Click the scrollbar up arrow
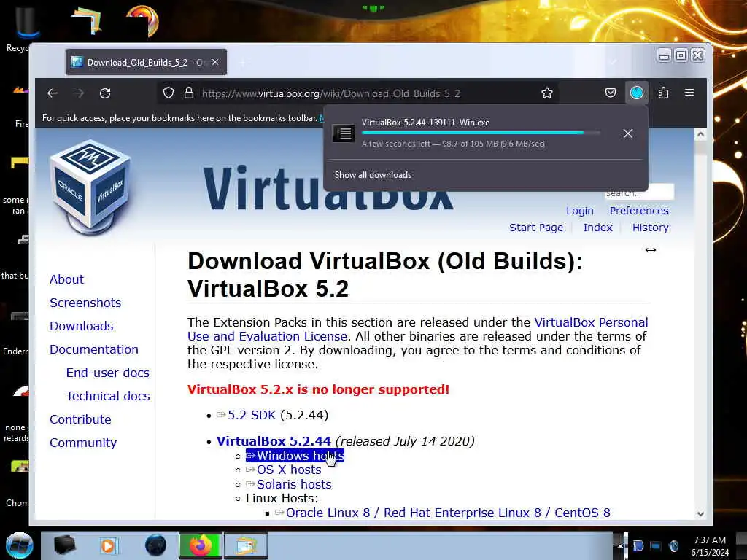Image resolution: width=747 pixels, height=560 pixels. [700, 135]
